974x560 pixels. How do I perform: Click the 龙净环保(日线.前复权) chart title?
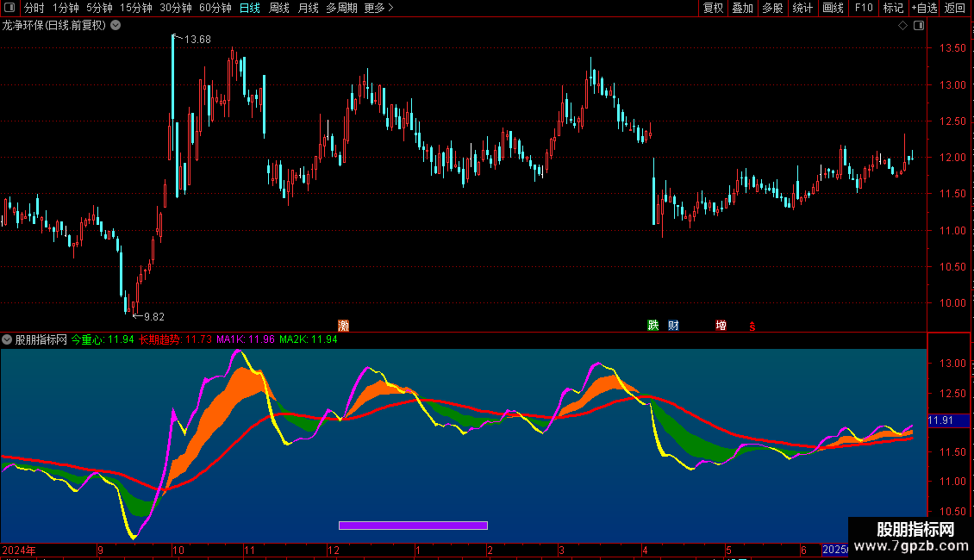(54, 26)
